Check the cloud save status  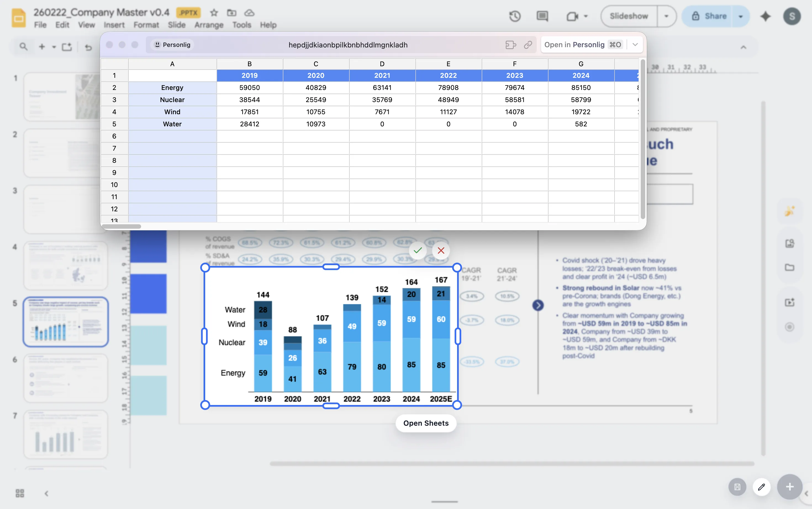tap(249, 13)
